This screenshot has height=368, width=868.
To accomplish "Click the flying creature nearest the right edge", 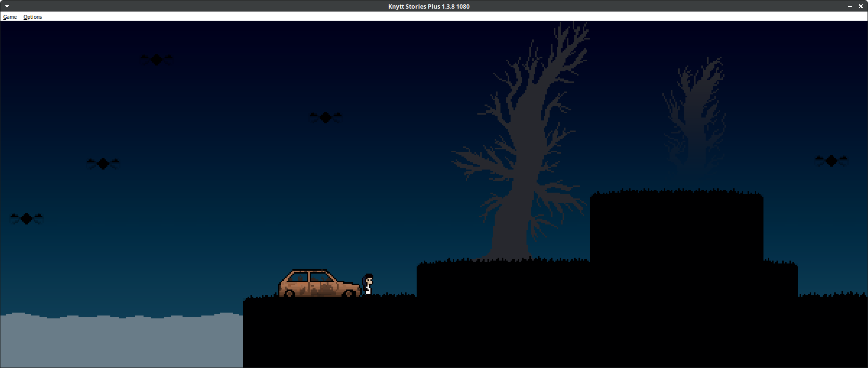I will click(x=831, y=160).
